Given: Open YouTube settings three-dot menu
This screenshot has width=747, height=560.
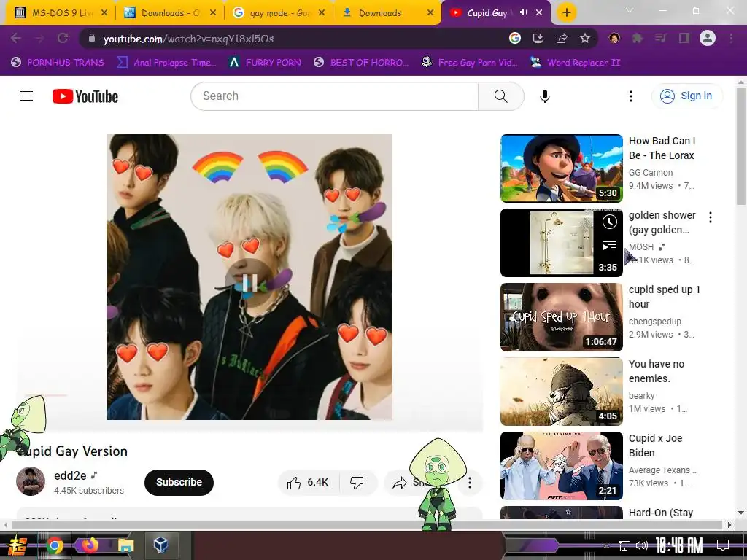Looking at the screenshot, I should 631,96.
